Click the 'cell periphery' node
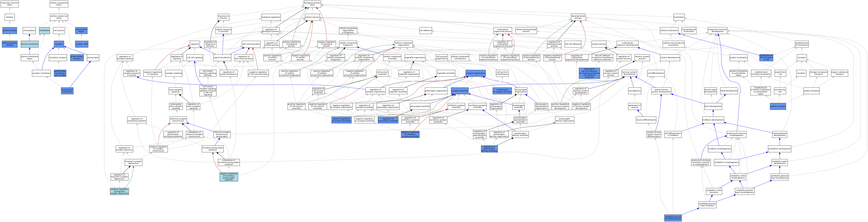Viewport: 868px width, 222px height. tap(29, 31)
